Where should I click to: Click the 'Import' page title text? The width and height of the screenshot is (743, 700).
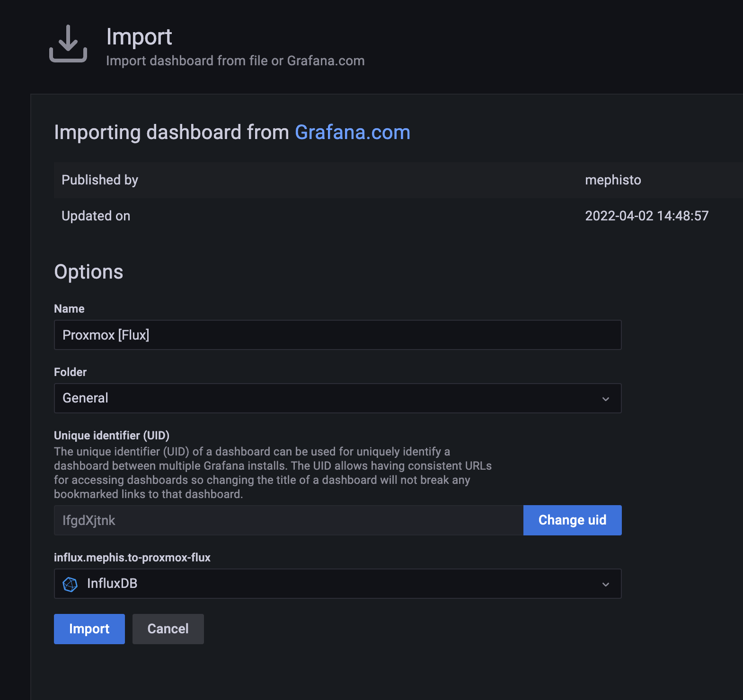(x=139, y=37)
